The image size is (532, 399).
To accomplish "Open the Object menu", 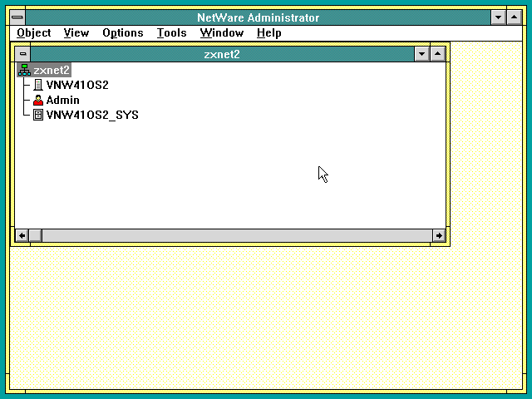I will [x=33, y=33].
